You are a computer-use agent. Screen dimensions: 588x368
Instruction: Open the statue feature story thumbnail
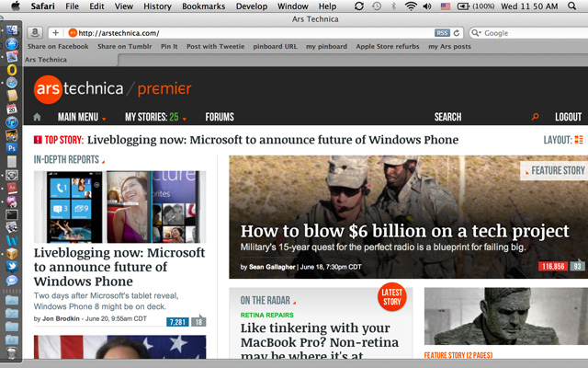click(506, 316)
